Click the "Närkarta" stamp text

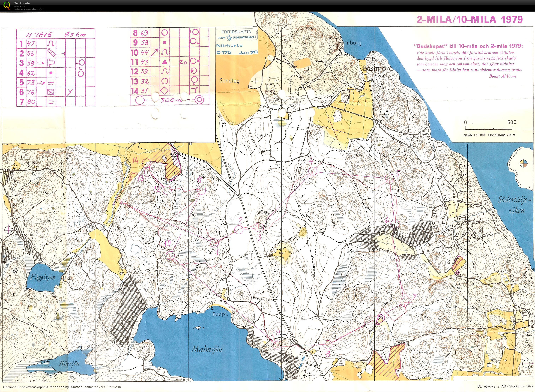click(229, 46)
